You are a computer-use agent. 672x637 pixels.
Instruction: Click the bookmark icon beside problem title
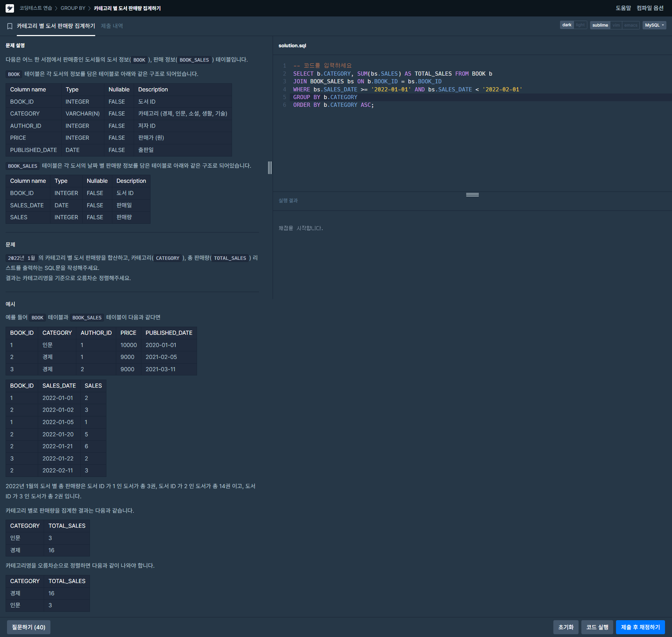point(10,26)
